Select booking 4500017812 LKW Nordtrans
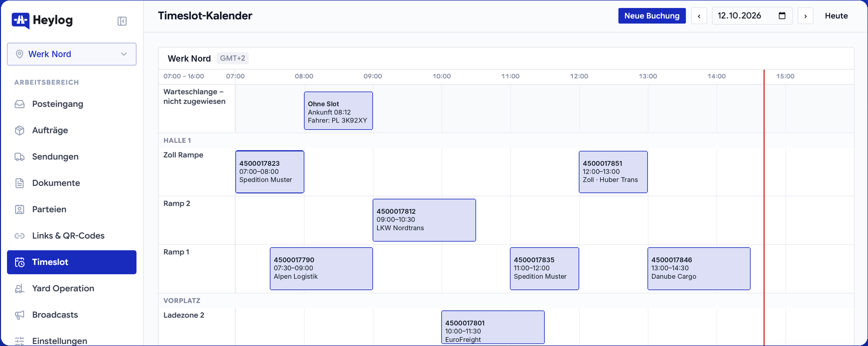The image size is (868, 346). (424, 220)
